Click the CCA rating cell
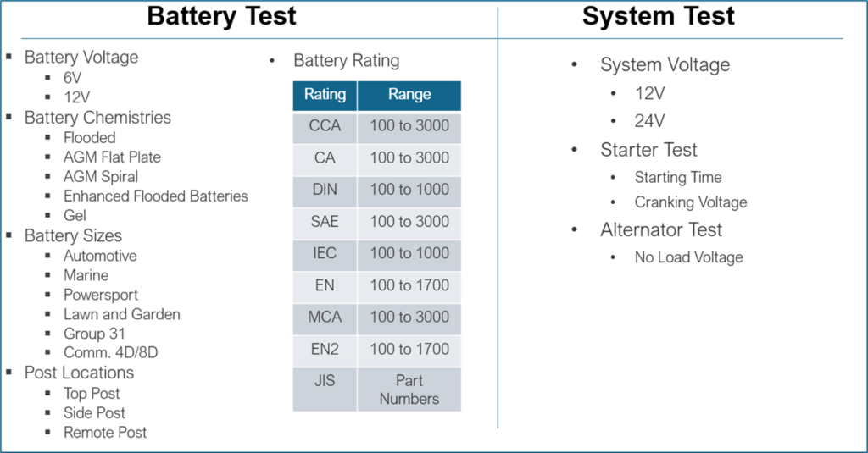 tap(325, 126)
